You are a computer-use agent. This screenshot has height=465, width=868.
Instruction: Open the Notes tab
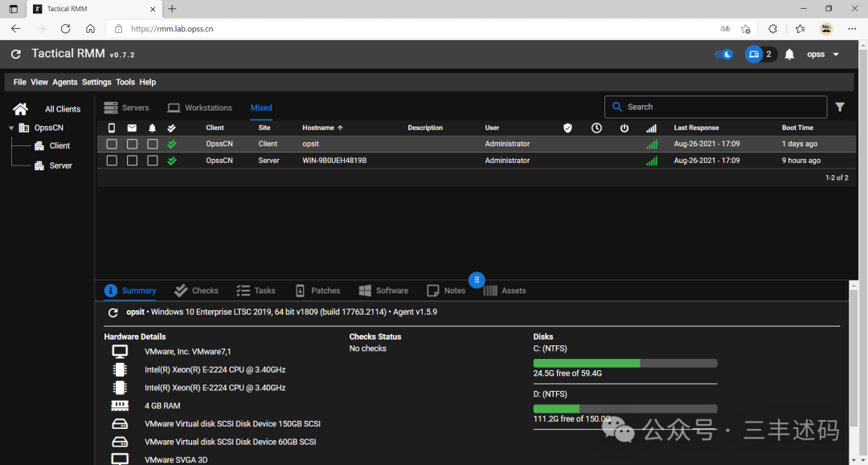click(x=446, y=290)
